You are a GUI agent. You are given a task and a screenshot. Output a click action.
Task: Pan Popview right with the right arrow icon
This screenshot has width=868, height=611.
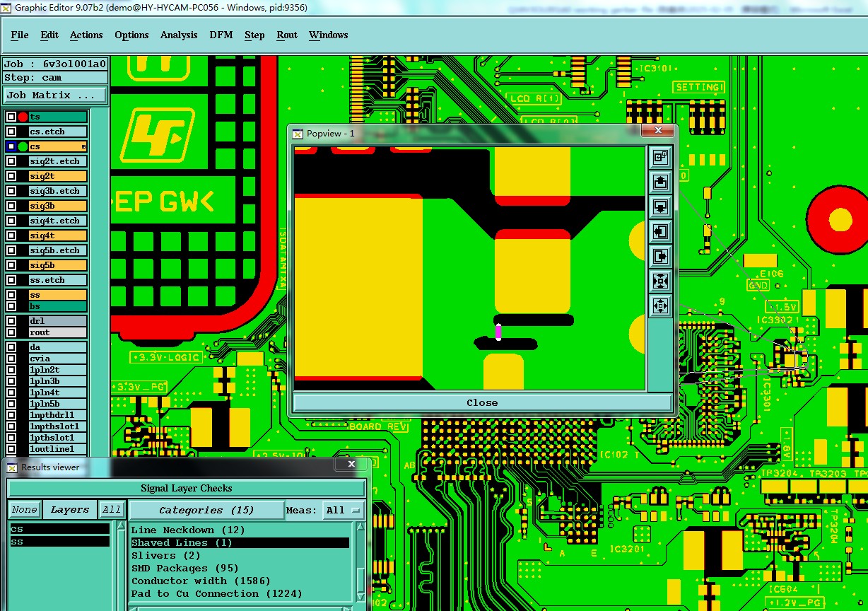coord(660,256)
